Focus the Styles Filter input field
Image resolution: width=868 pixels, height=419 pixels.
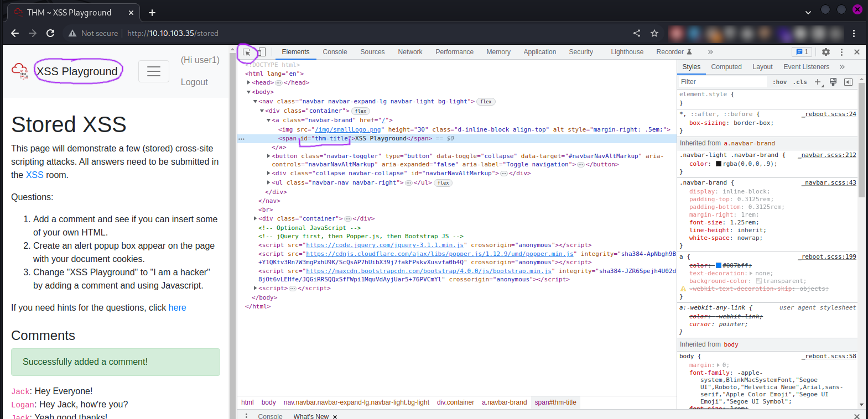click(723, 82)
